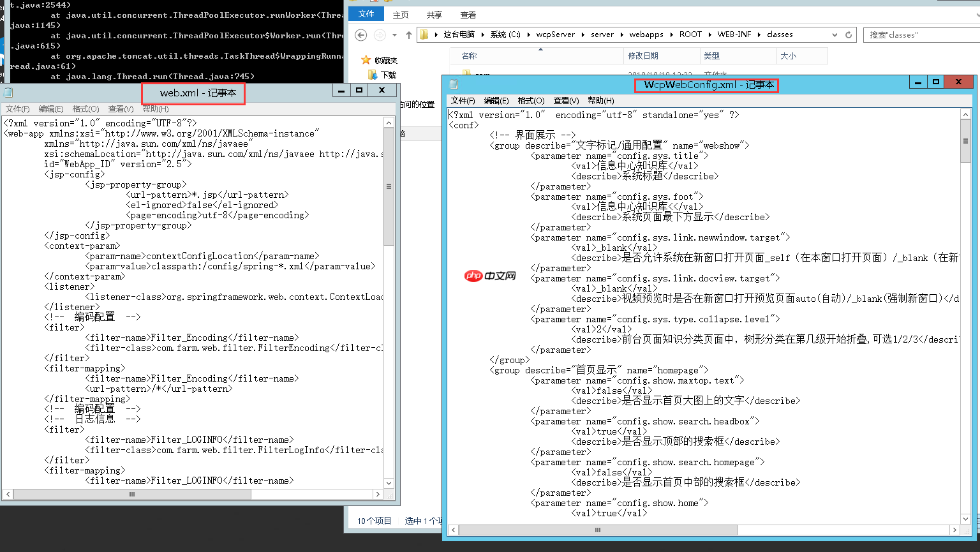Click the WcpWebConfig.xml notepad title icon
The image size is (980, 552).
pyautogui.click(x=454, y=84)
